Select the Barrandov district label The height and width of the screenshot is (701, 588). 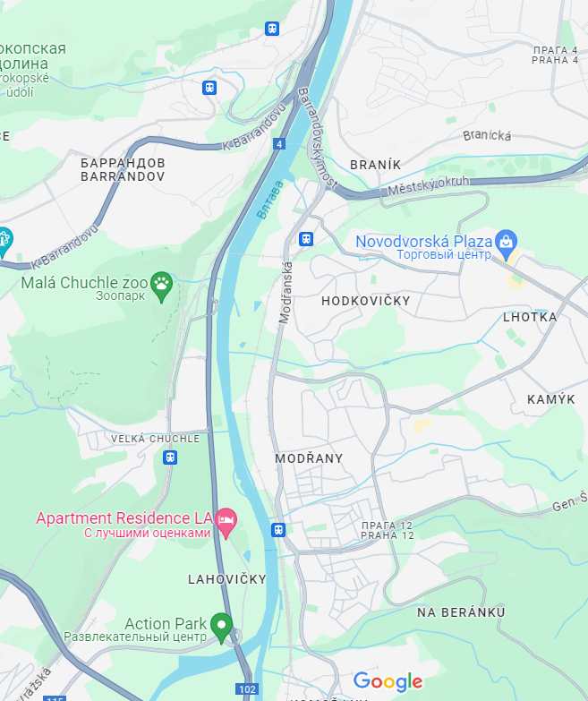pos(123,170)
